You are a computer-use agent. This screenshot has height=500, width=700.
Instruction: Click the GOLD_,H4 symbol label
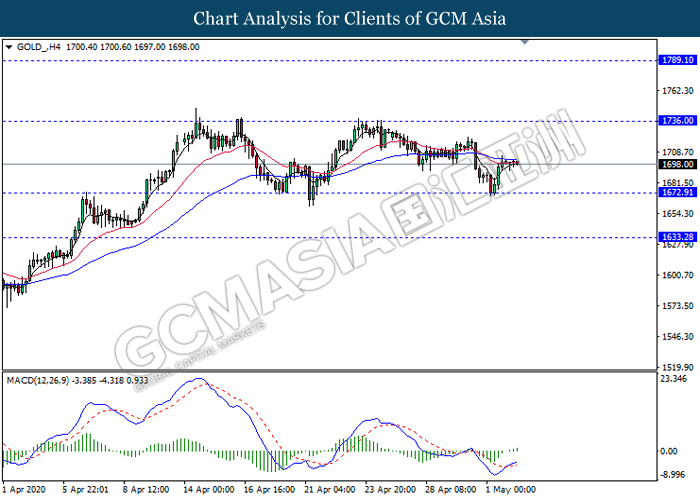(38, 47)
